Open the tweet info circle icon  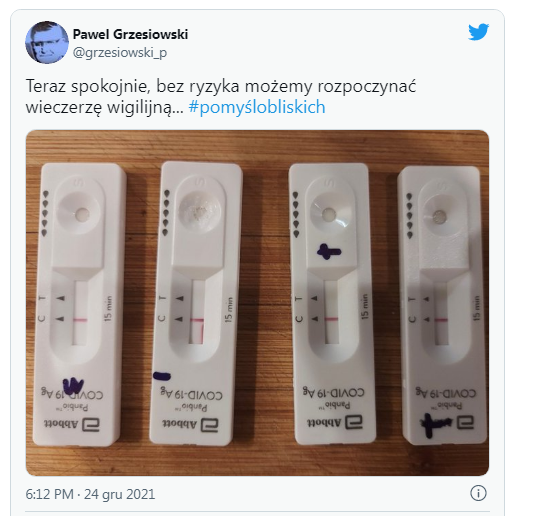478,493
